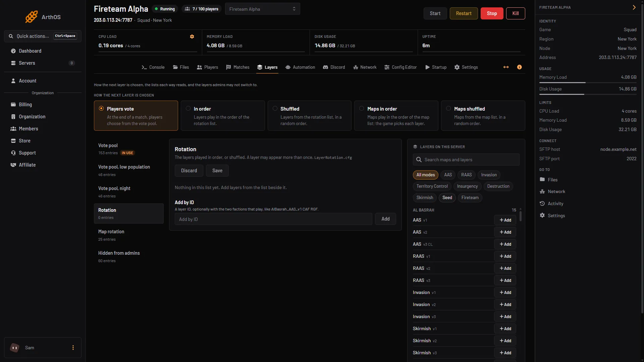Go to Billing page

[x=43, y=105]
